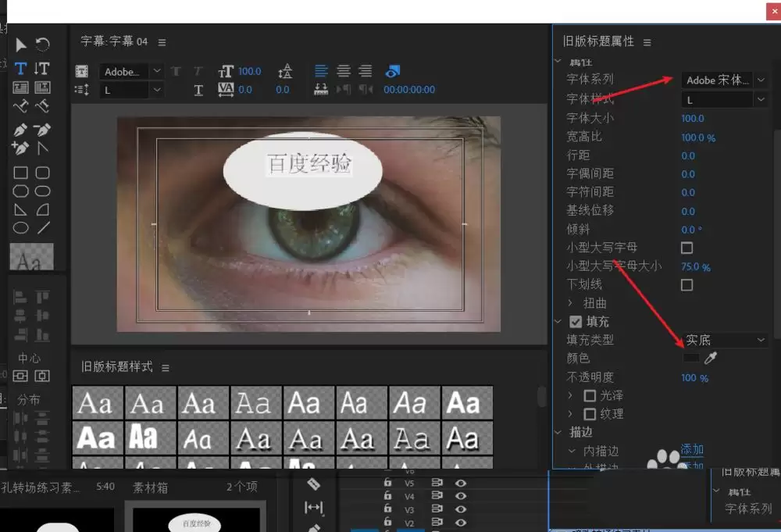
Task: Toggle visibility of track V4
Action: [x=461, y=496]
